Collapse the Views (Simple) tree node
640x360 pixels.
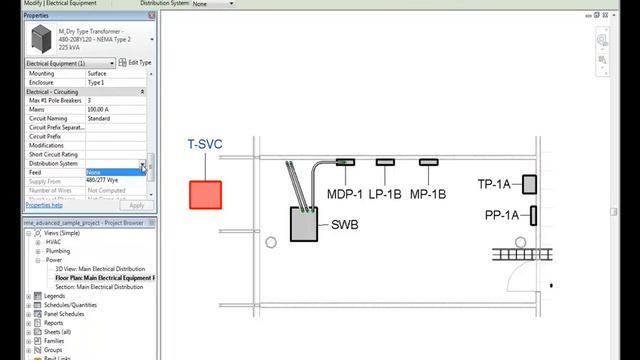click(29, 233)
